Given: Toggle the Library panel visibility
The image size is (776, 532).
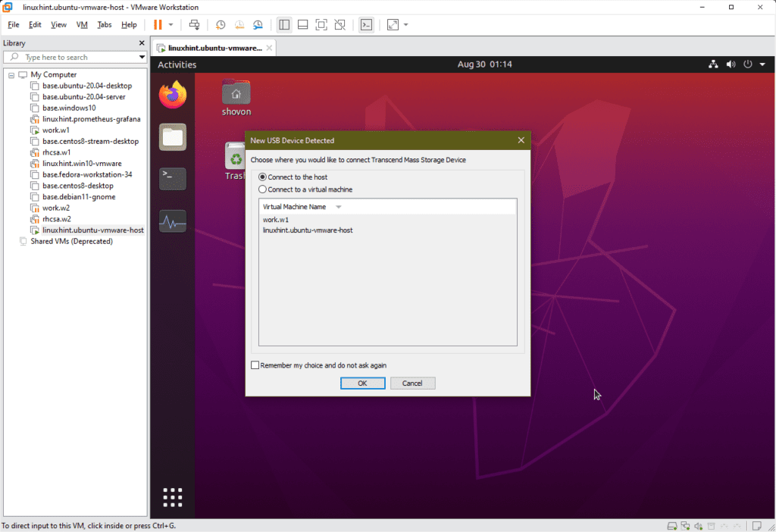Looking at the screenshot, I should pos(284,24).
